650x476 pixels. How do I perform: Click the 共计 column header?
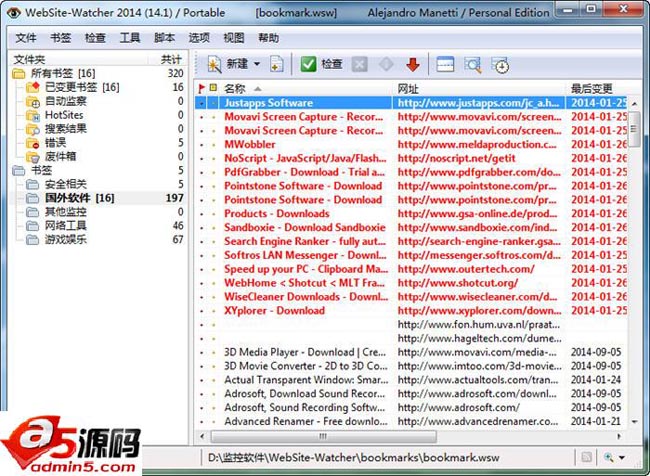171,59
